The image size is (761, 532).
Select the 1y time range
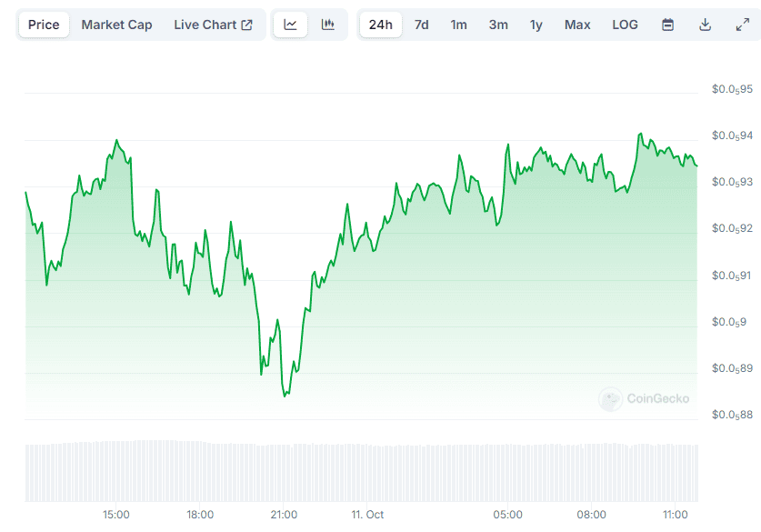click(x=536, y=25)
